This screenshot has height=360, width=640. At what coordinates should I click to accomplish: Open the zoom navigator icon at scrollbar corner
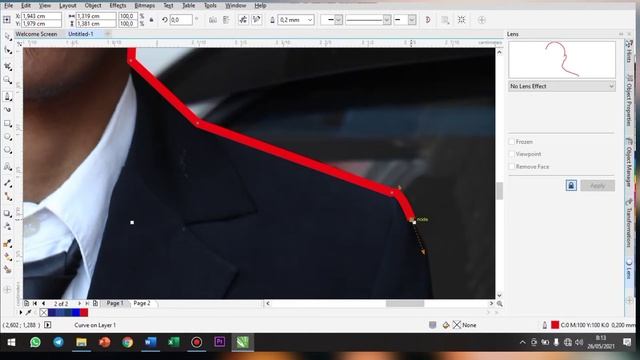pyautogui.click(x=499, y=304)
